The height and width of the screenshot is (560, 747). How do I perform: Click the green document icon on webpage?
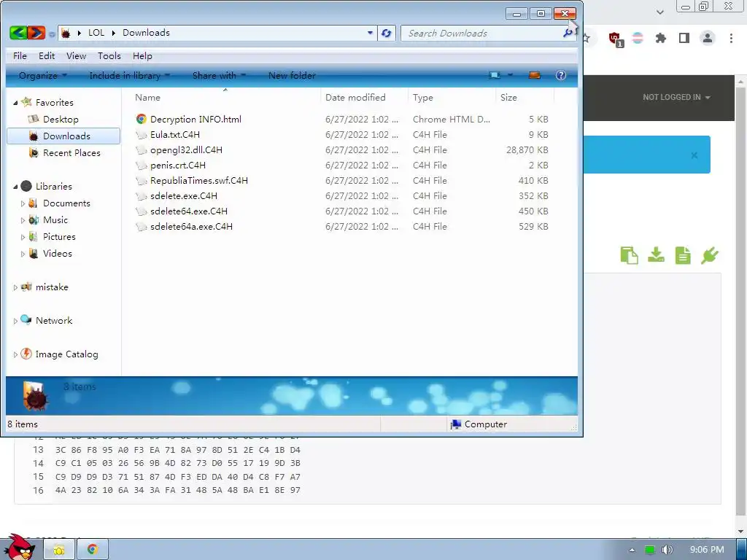coord(683,255)
